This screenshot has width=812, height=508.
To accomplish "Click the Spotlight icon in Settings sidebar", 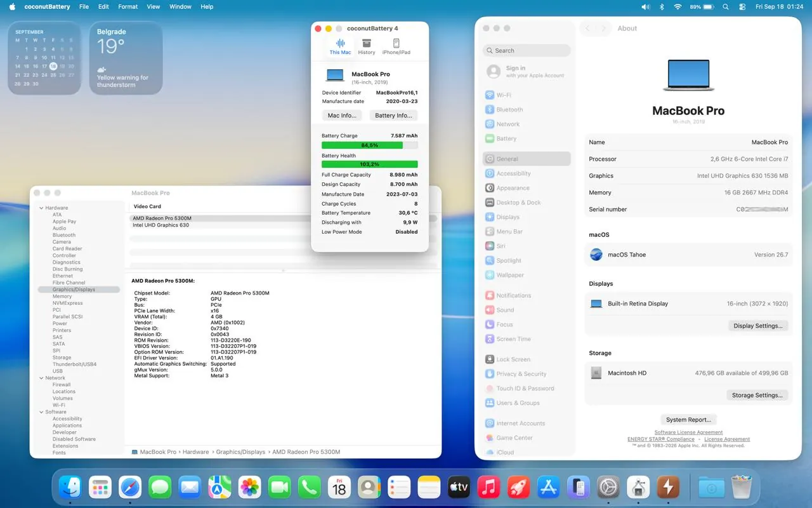I will tap(490, 260).
